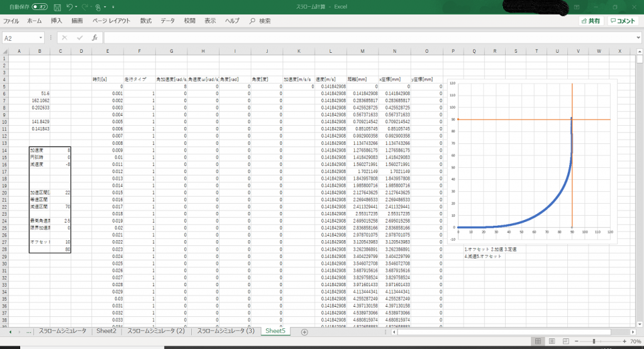Click the zoom out minus icon
The image size is (644, 349).
coord(577,341)
